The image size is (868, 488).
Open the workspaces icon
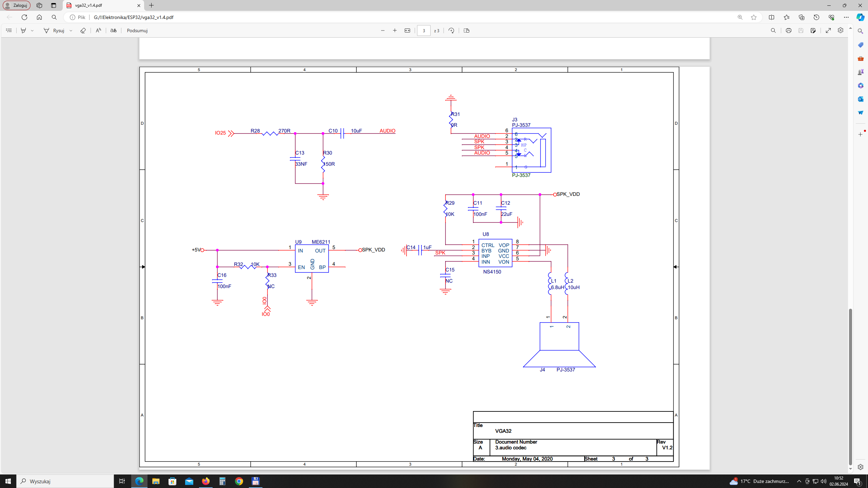pyautogui.click(x=39, y=5)
